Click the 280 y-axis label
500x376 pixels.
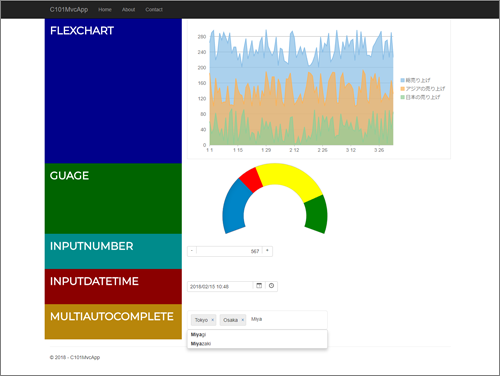[x=202, y=37]
